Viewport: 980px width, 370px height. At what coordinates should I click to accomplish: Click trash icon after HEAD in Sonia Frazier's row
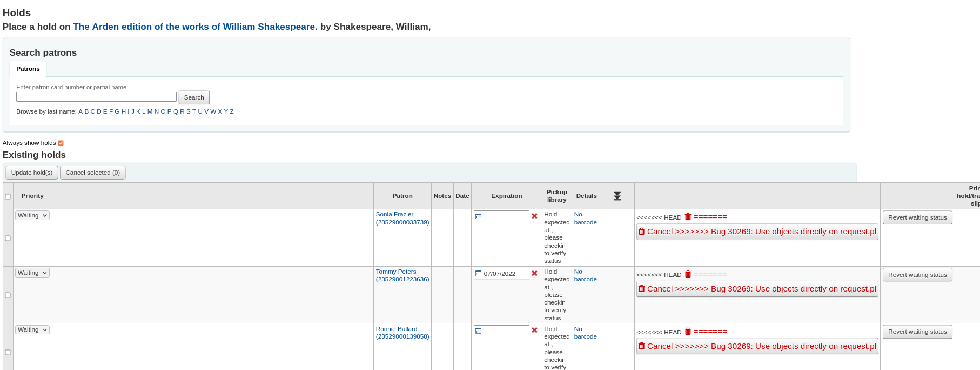[x=688, y=217]
